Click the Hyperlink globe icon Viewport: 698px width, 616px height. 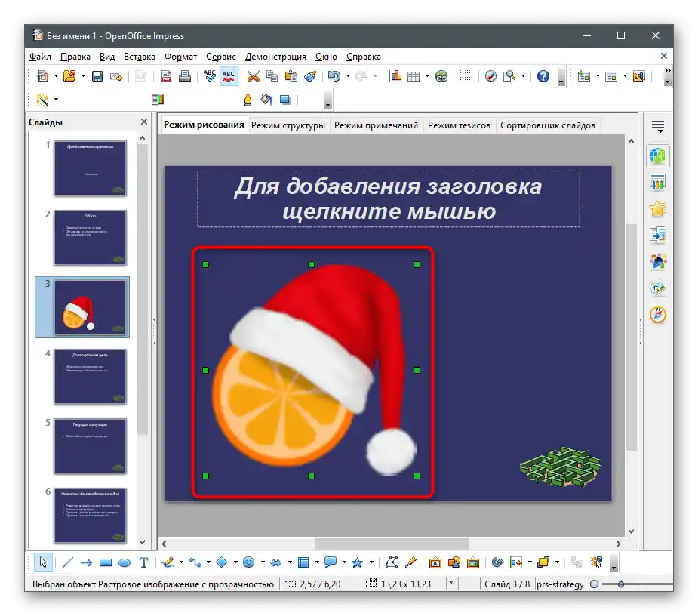(441, 76)
